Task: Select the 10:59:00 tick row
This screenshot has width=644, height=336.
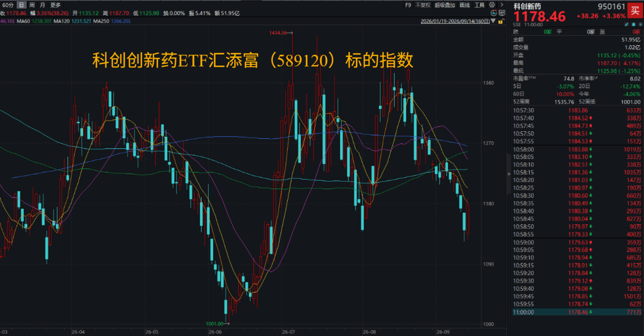Action: click(577, 242)
